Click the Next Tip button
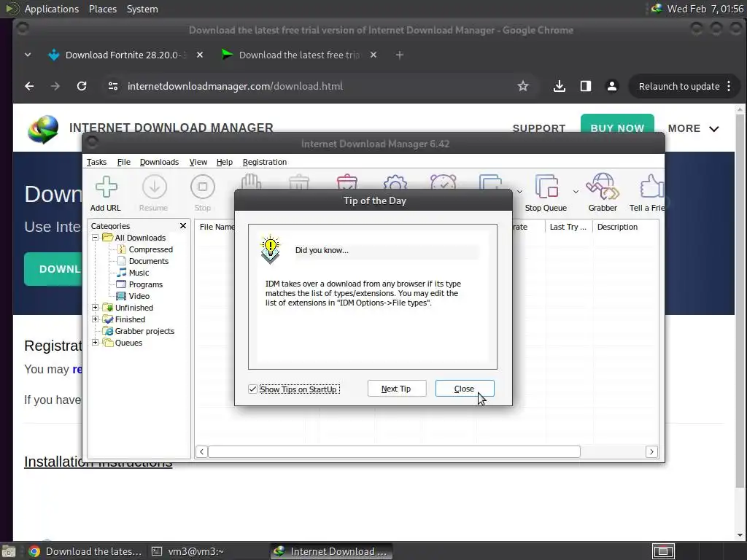The width and height of the screenshot is (747, 560). pos(396,389)
